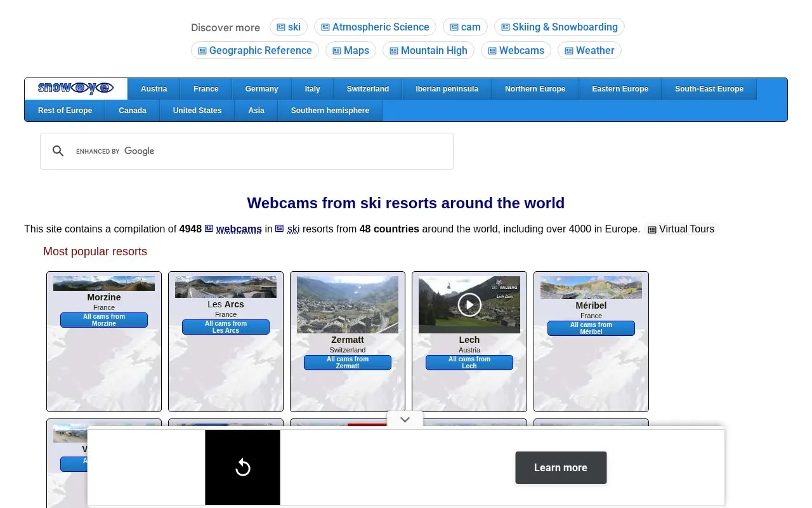Open the Méribel panorama thumbnail
This screenshot has height=508, width=812.
(x=591, y=288)
